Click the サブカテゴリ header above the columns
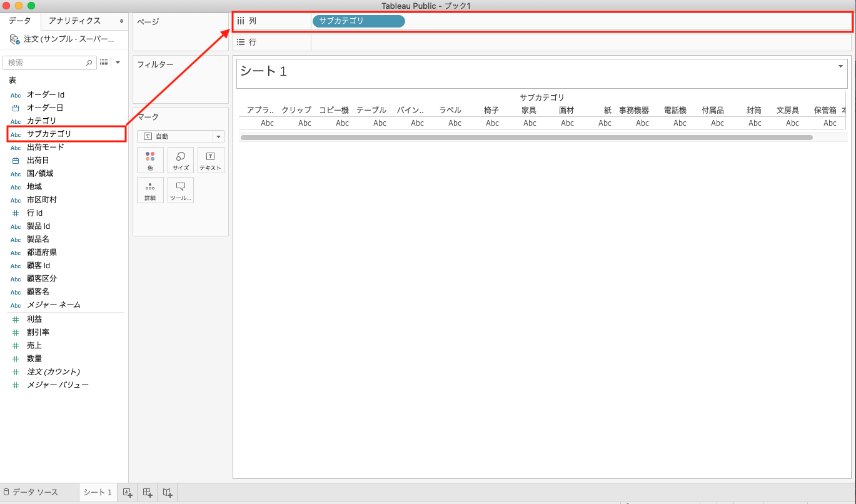 (x=542, y=98)
